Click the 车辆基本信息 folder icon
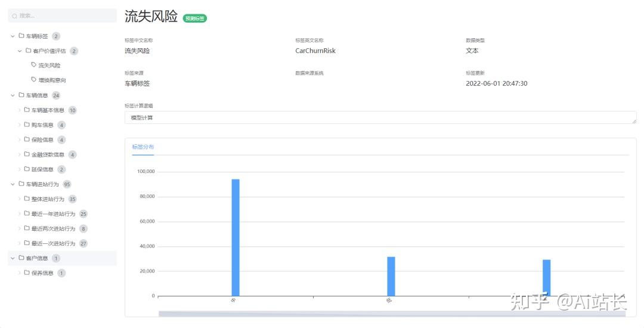644x328 pixels. pyautogui.click(x=27, y=110)
